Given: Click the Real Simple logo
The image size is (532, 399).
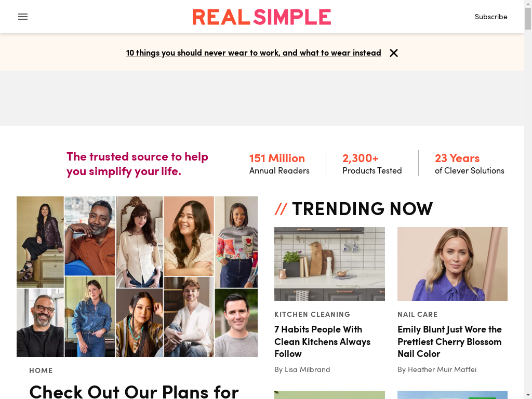Looking at the screenshot, I should point(262,17).
